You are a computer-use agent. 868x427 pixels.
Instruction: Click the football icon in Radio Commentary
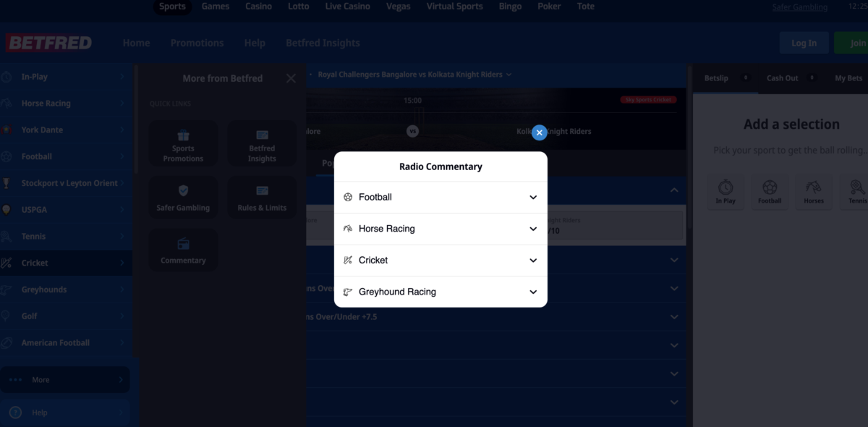coord(348,197)
